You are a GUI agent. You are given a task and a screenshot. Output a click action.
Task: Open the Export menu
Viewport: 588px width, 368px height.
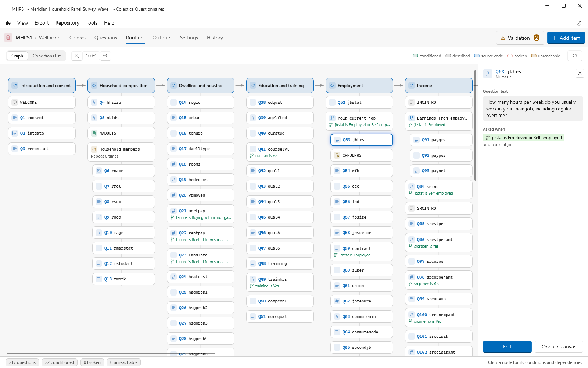pos(42,23)
